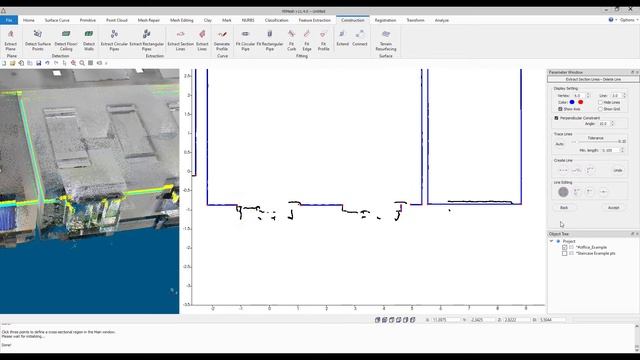Screen dimensions: 640x360
Task: Toggle the Show Axis checkbox
Action: (560, 109)
